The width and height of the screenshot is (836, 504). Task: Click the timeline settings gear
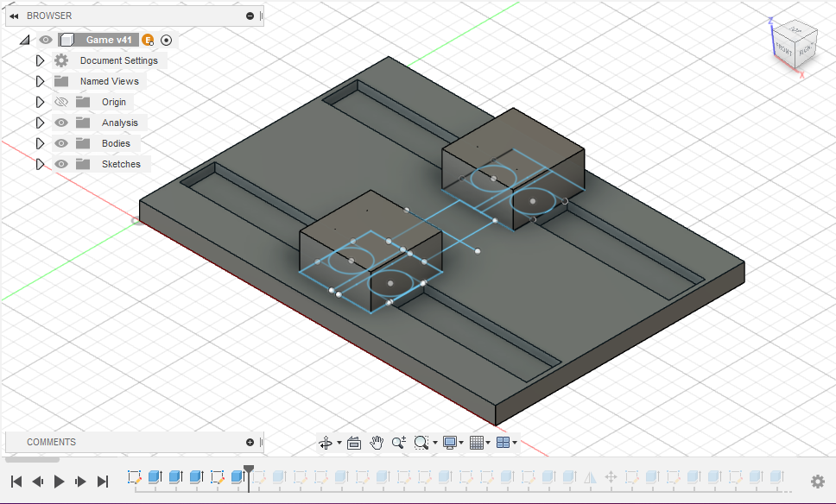coord(817,482)
